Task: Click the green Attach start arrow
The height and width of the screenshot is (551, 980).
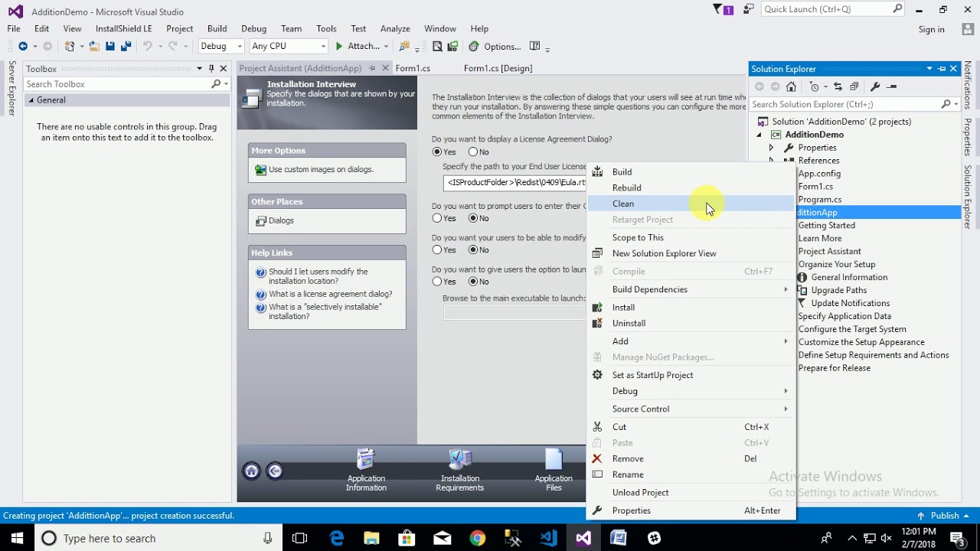Action: point(339,46)
